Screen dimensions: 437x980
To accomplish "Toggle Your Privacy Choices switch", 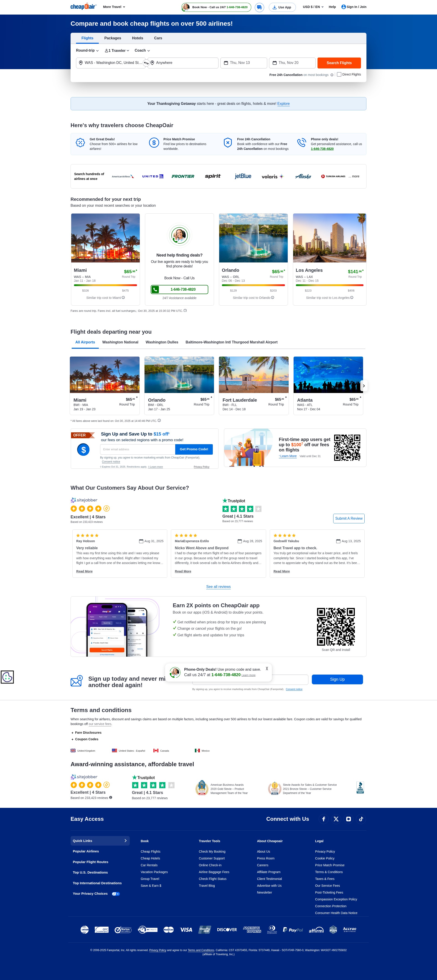I will coord(116,894).
